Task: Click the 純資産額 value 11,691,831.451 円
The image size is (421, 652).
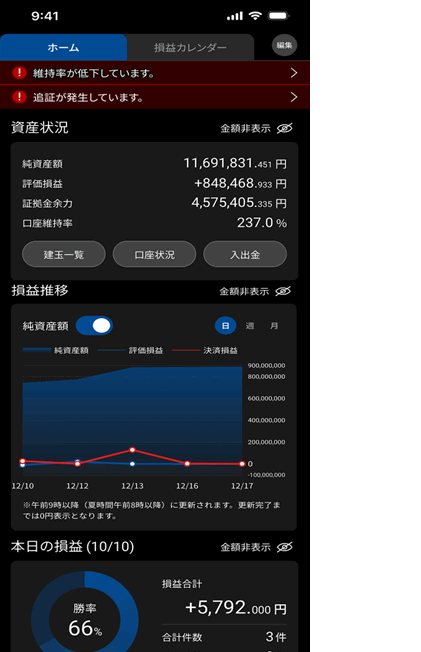Action: point(235,163)
